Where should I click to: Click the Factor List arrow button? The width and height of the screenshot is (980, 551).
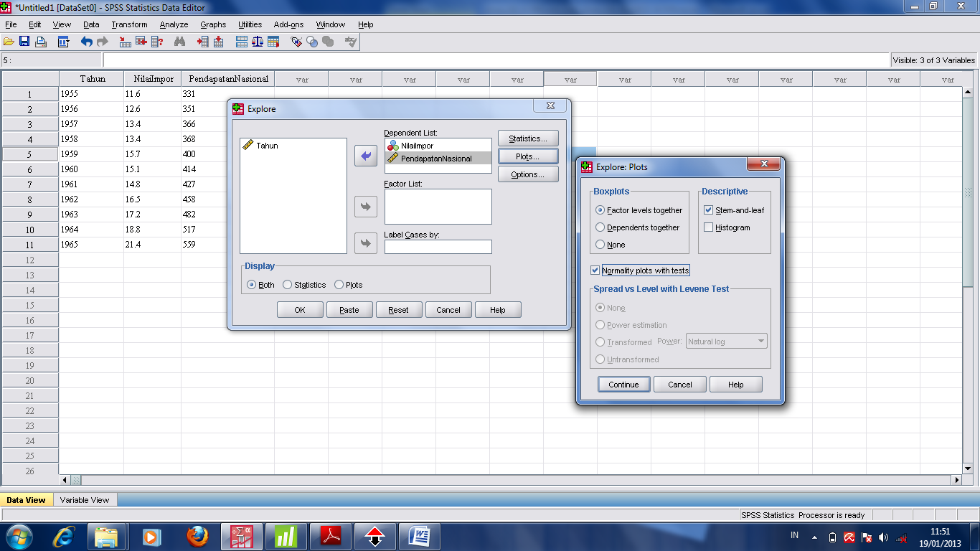tap(366, 207)
